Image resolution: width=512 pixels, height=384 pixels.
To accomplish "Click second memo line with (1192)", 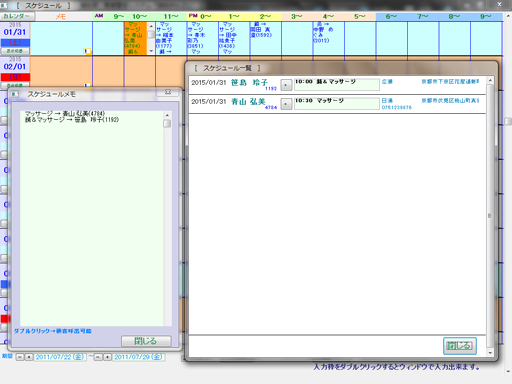I will (x=72, y=120).
